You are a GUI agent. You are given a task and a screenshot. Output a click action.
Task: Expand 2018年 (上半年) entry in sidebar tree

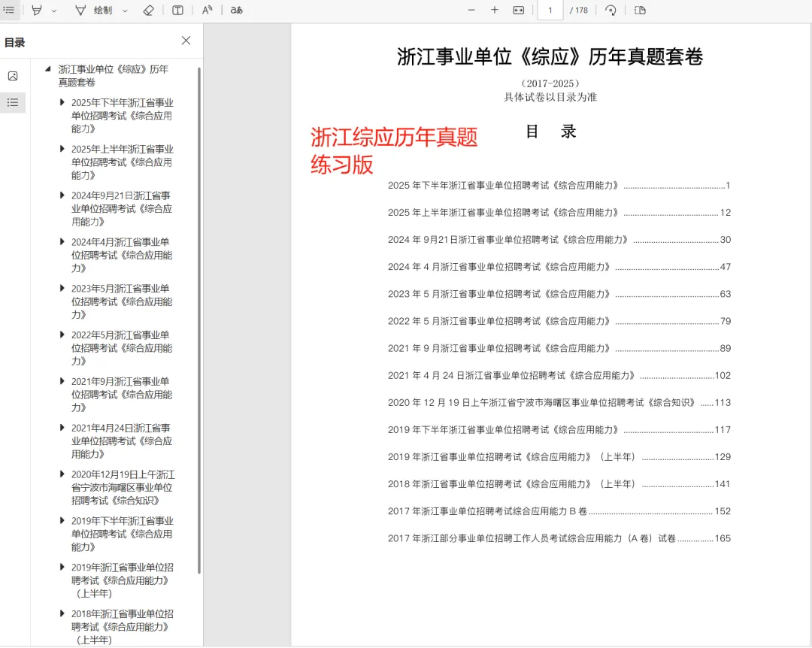[62, 613]
